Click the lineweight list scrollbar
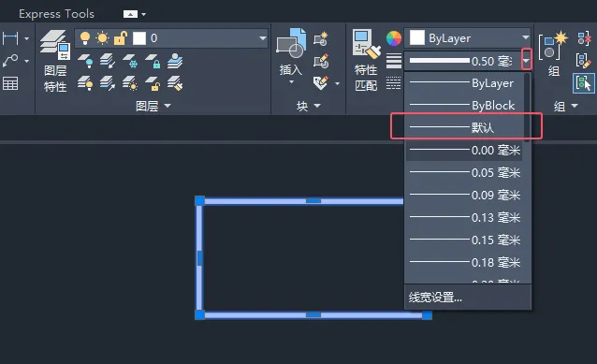The image size is (597, 364). point(527,108)
